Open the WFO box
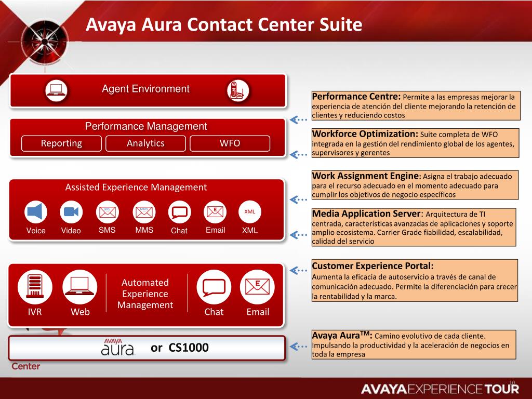The width and height of the screenshot is (532, 399). 230,143
